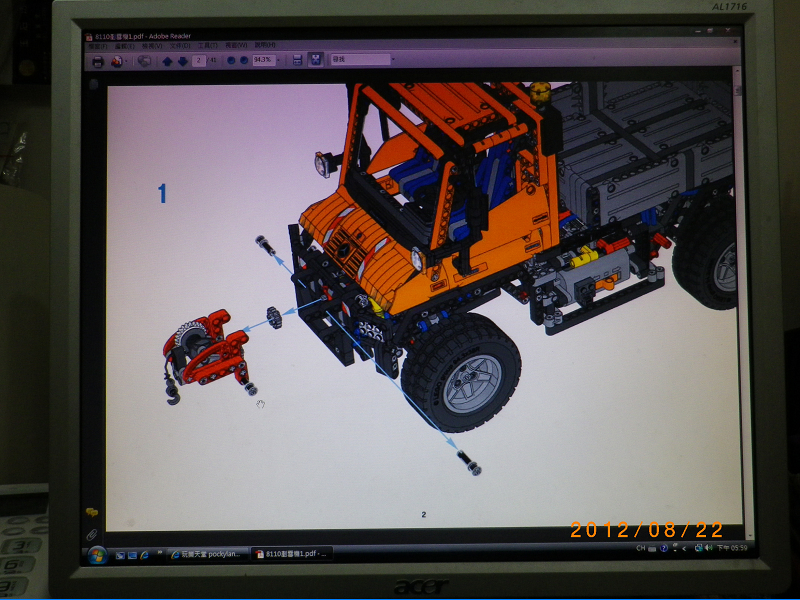
Task: Open the zoom percentage dropdown arrow
Action: [279, 60]
